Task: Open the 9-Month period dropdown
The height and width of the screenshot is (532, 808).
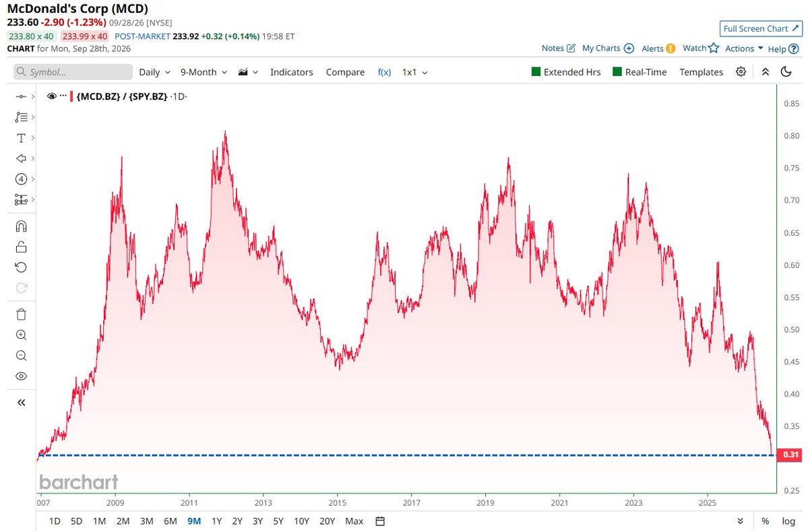Action: (x=204, y=72)
